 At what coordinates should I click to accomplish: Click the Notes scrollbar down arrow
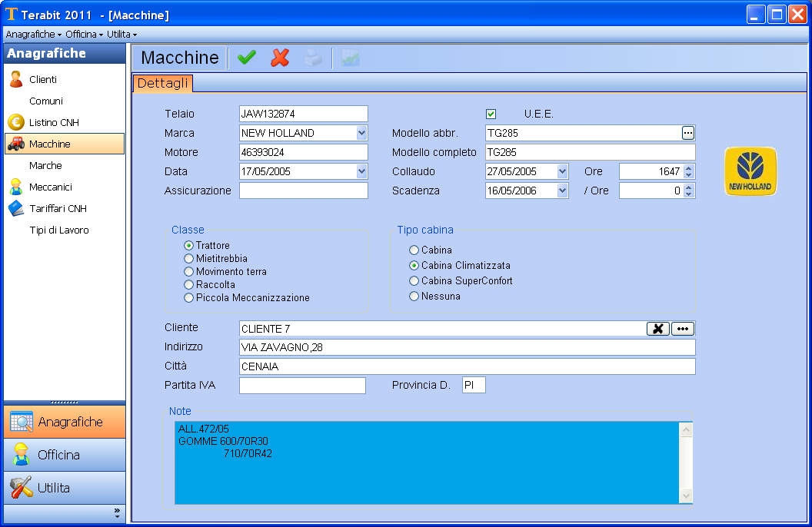[x=686, y=496]
